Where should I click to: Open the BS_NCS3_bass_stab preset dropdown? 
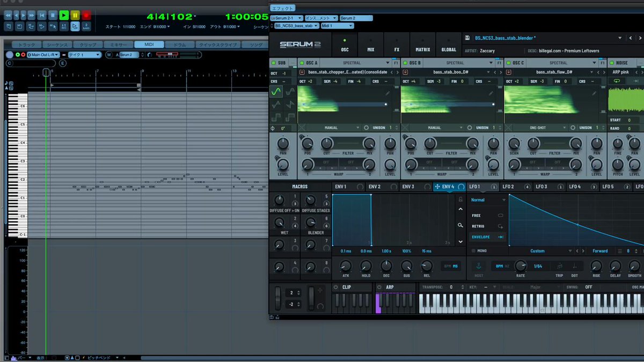tap(297, 25)
